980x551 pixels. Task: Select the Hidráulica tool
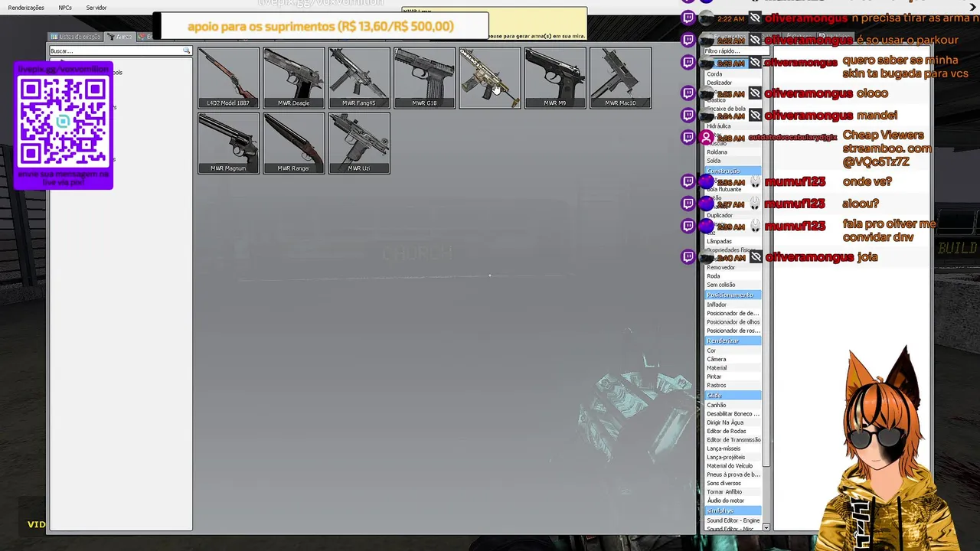point(733,126)
